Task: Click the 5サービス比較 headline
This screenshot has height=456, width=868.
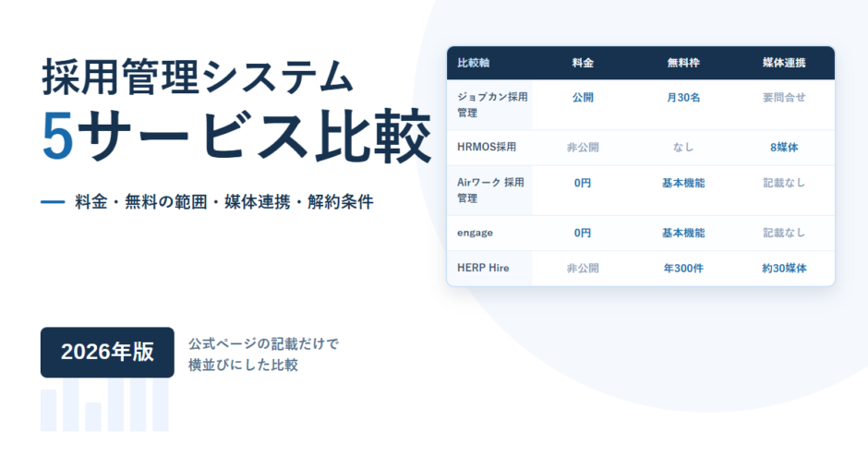Action: click(236, 137)
